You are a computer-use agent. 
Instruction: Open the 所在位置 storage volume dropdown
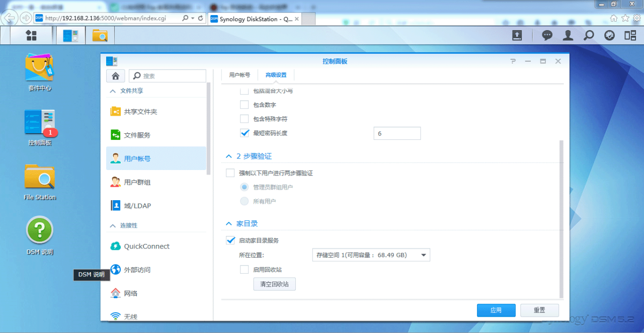(x=371, y=255)
